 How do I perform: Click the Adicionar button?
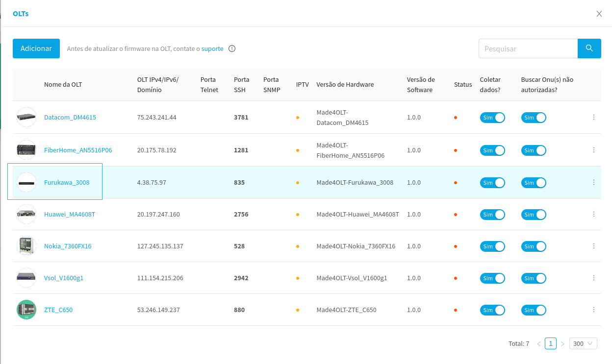pyautogui.click(x=36, y=49)
